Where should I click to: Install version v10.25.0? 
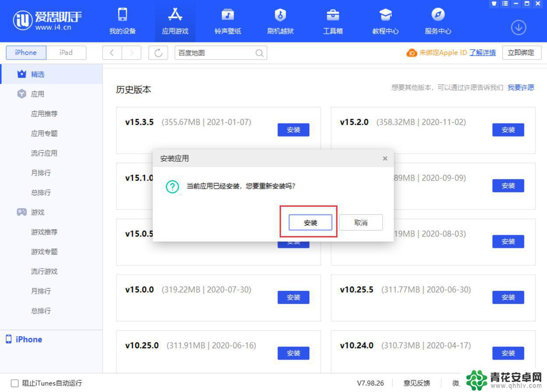[293, 353]
